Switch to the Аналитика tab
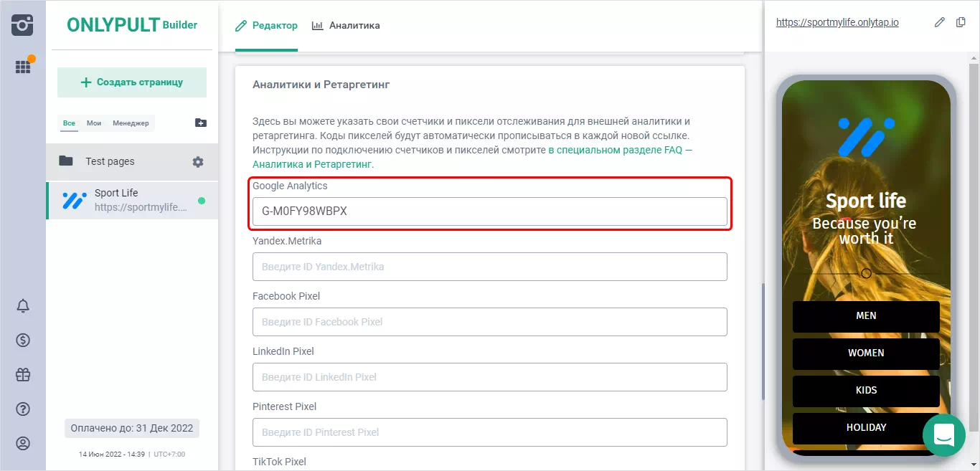 click(x=346, y=26)
